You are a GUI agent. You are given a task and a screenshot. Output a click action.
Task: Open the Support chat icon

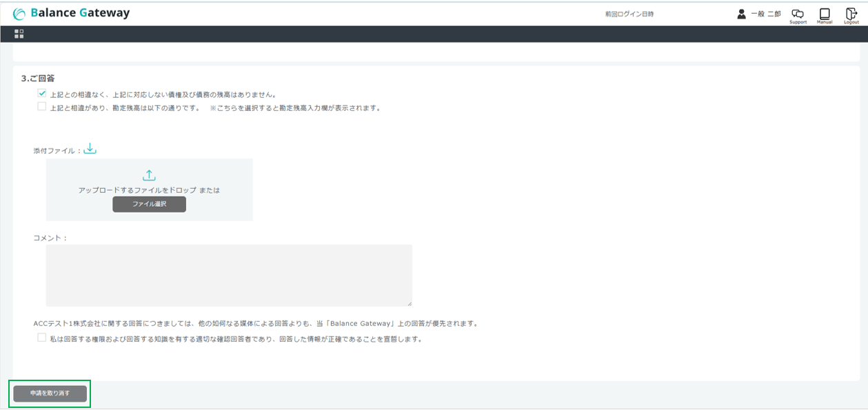click(798, 14)
